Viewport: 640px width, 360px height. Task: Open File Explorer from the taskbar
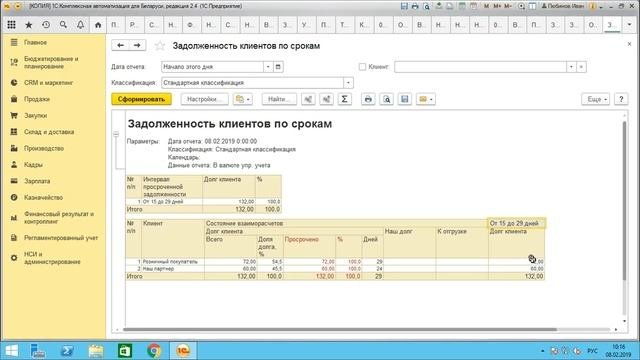click(x=96, y=351)
